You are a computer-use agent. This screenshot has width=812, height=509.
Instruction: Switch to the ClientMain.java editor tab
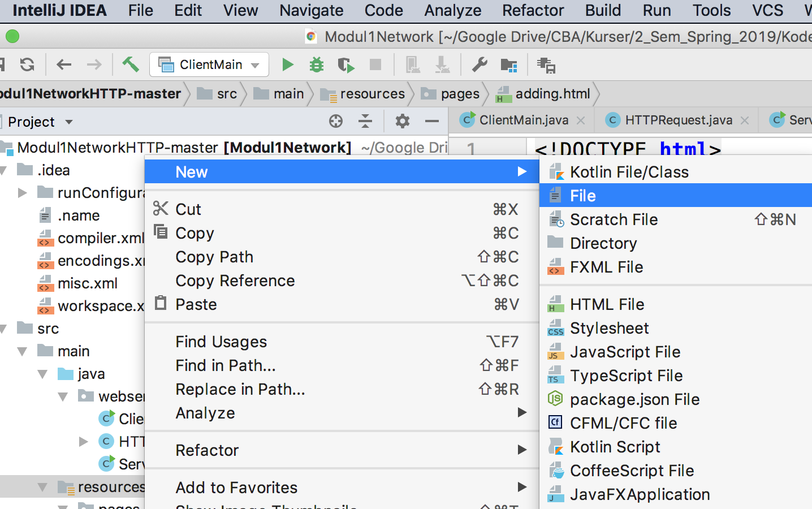tap(523, 120)
